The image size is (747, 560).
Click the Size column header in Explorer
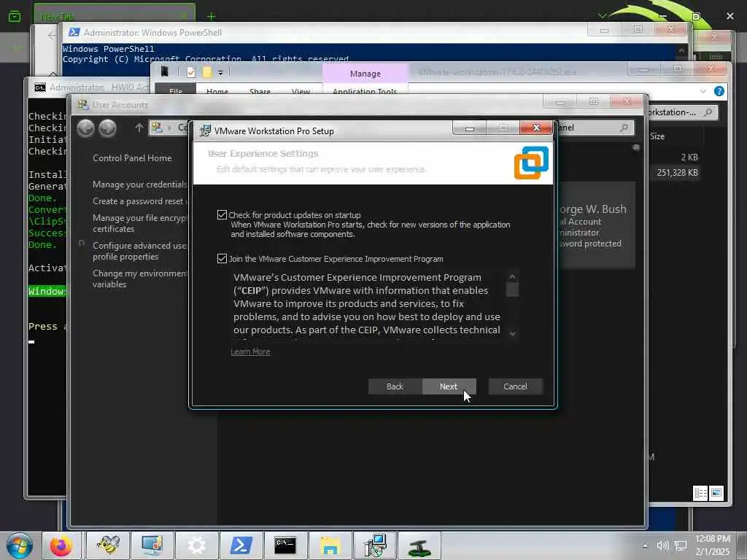click(x=657, y=136)
